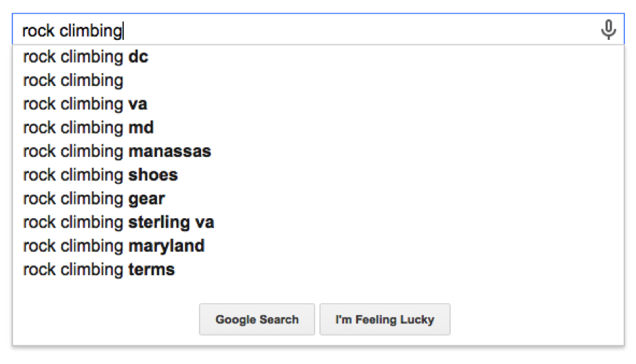Start voice search with the microphone icon
636x364 pixels.
pyautogui.click(x=608, y=30)
